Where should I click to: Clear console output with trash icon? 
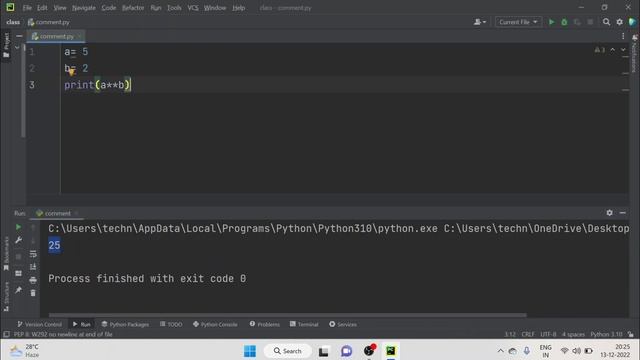tap(33, 293)
